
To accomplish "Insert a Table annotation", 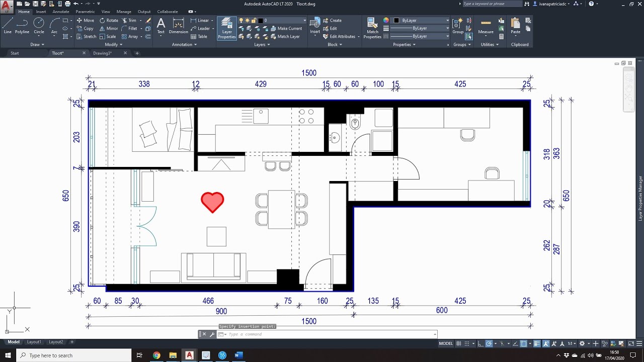I will (199, 37).
